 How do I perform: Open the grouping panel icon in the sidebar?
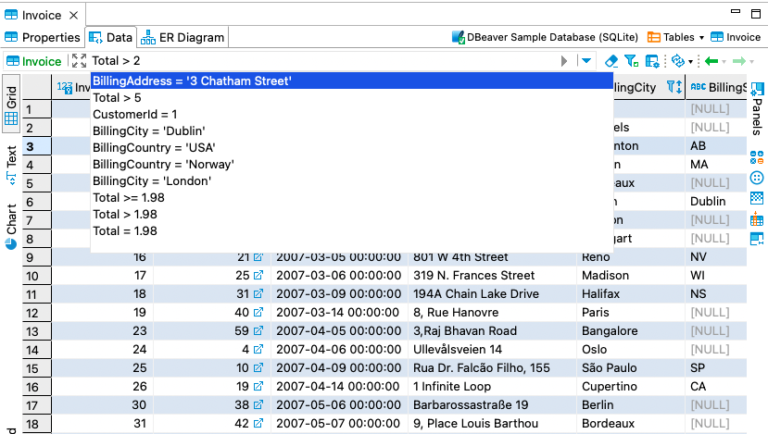(757, 157)
